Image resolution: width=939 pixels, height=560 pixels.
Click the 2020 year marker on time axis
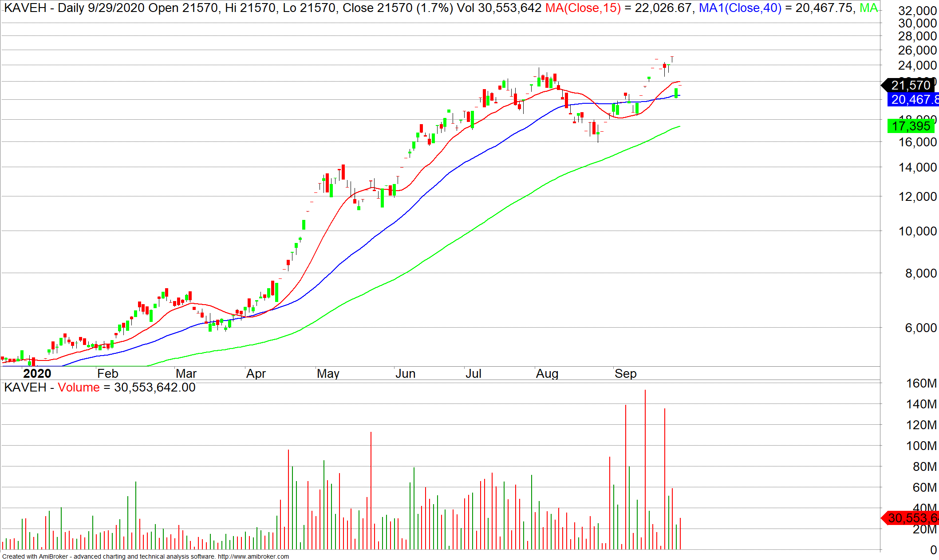[x=37, y=373]
